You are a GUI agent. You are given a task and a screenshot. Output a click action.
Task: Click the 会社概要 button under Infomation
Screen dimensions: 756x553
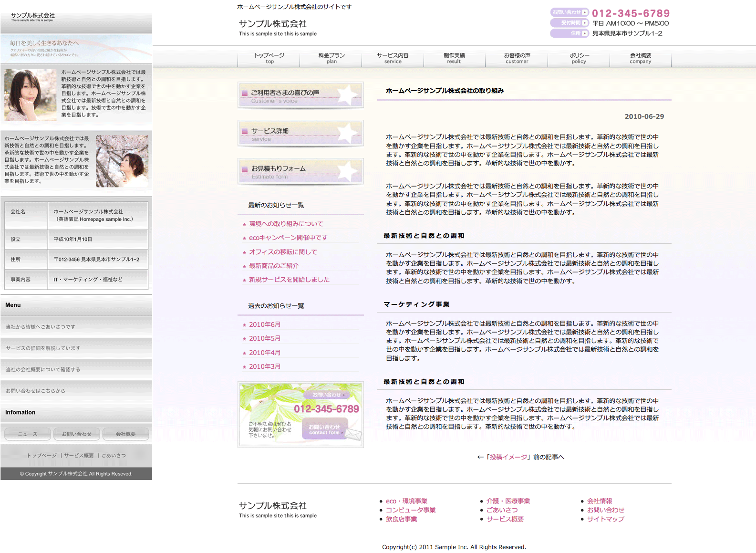pyautogui.click(x=125, y=434)
